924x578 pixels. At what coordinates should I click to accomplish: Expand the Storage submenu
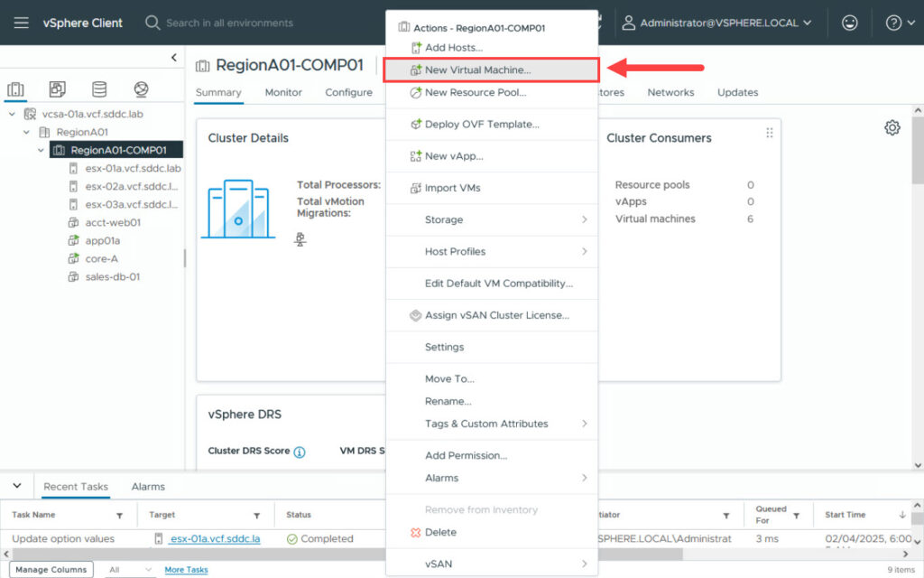pos(492,219)
